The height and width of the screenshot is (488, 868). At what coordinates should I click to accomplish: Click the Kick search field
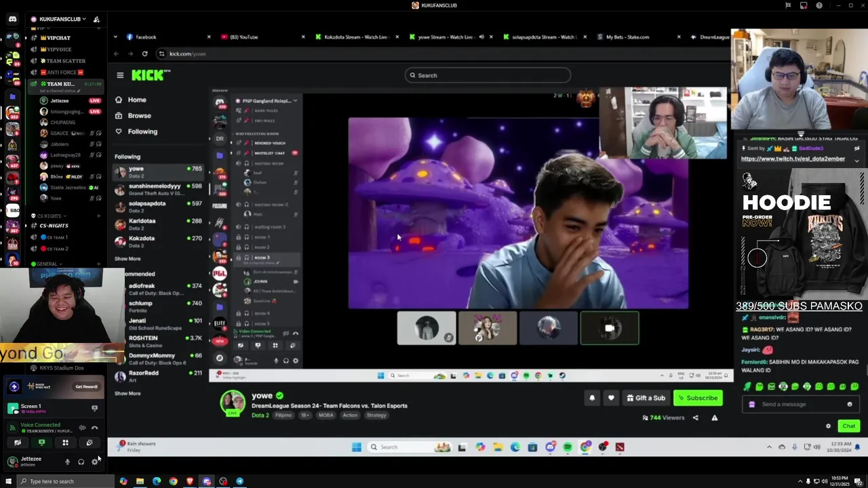pos(488,75)
